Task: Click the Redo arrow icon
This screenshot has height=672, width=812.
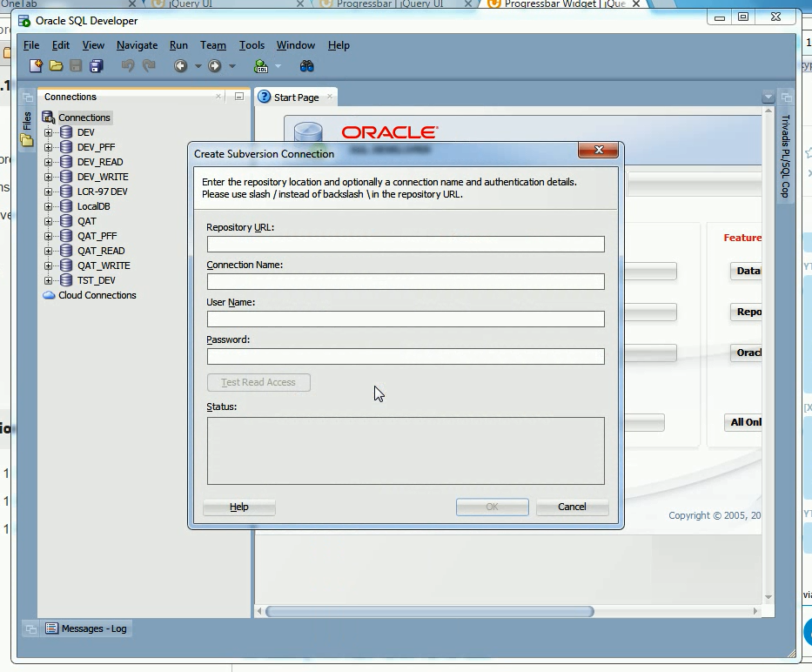Action: pos(149,66)
